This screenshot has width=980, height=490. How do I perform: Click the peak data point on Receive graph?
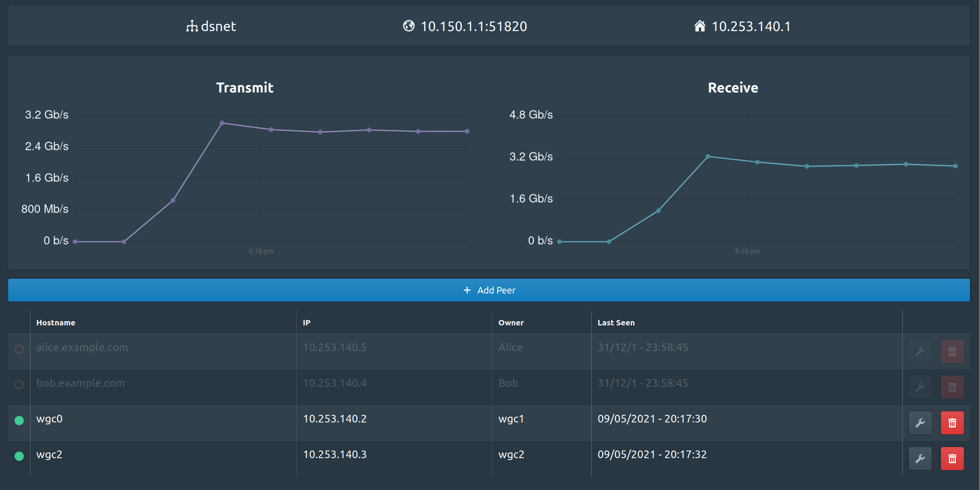pos(708,156)
